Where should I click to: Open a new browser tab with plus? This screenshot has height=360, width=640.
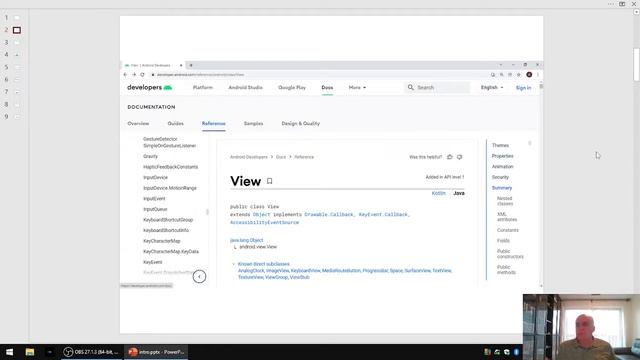click(191, 65)
